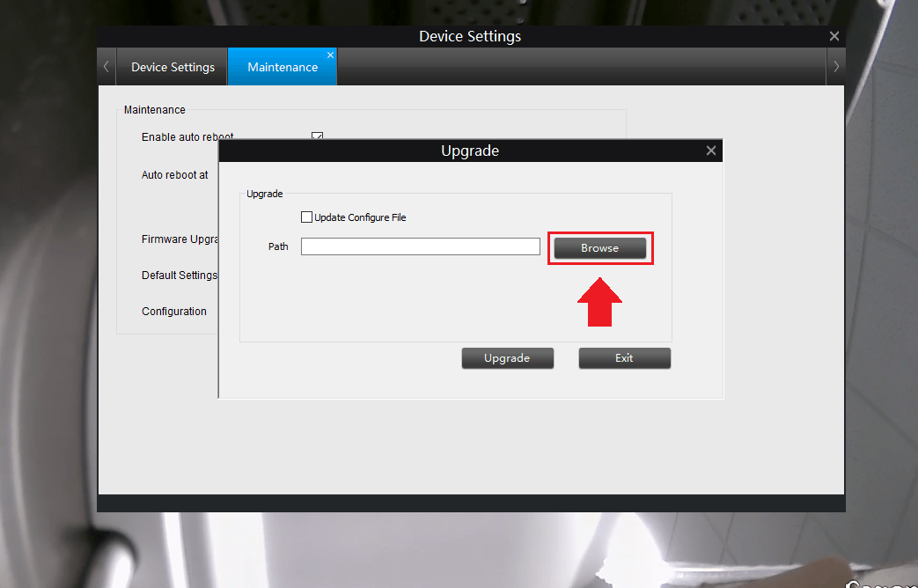
Task: Click the highlighted Browse button
Action: (x=600, y=247)
